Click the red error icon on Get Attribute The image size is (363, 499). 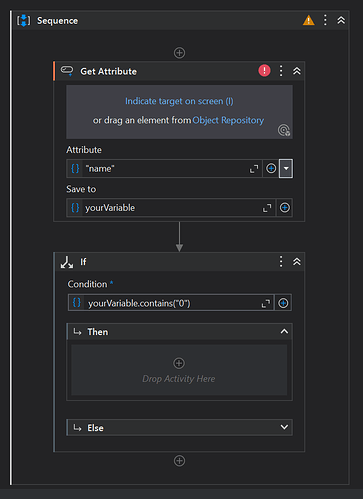click(264, 71)
